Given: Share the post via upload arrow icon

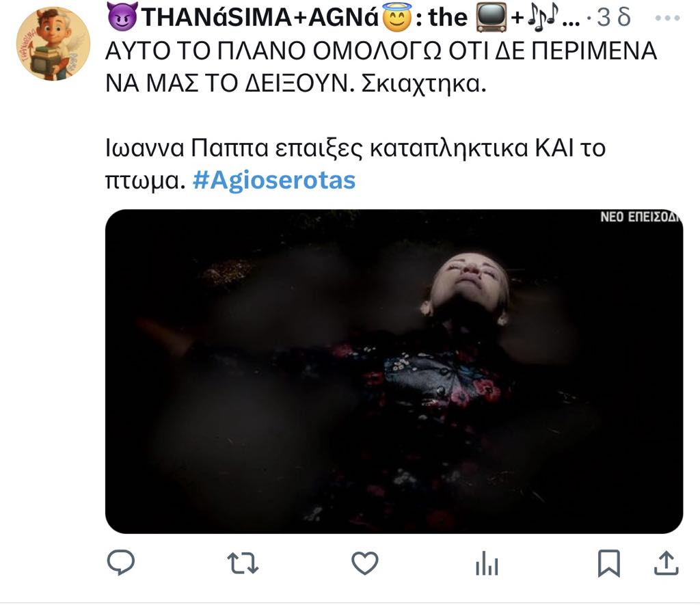Looking at the screenshot, I should click(x=666, y=563).
